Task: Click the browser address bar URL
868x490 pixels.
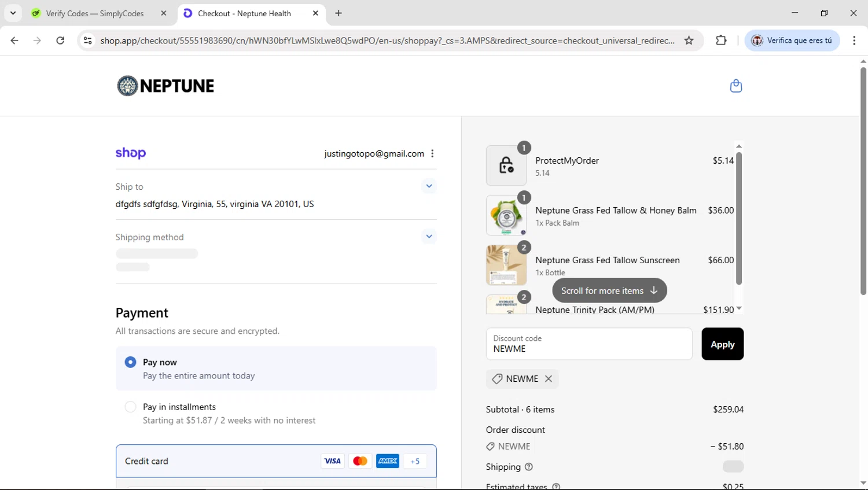Action: click(x=387, y=40)
